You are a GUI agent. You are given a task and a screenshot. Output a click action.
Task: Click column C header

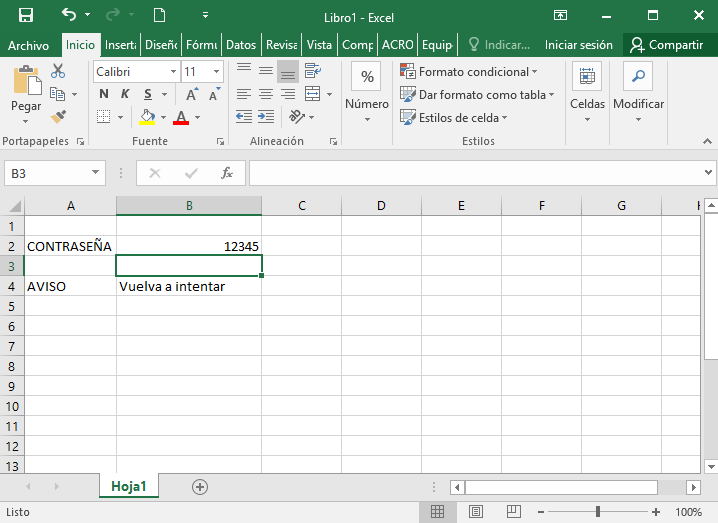(x=302, y=206)
